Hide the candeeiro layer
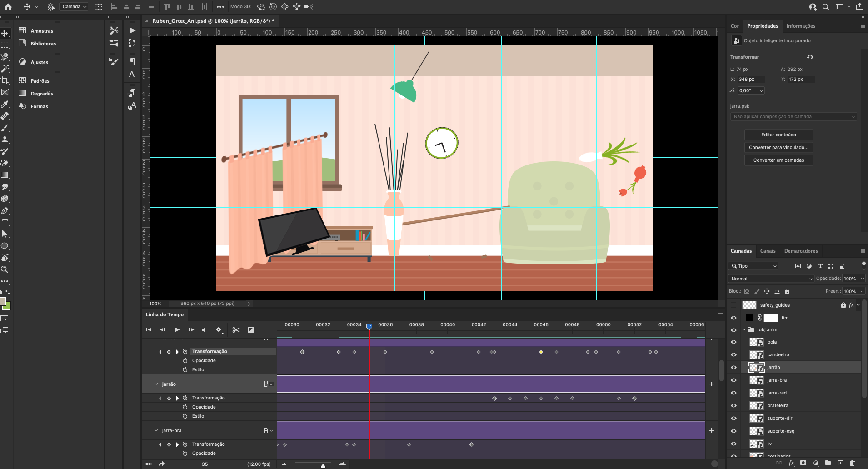868x469 pixels. tap(733, 355)
